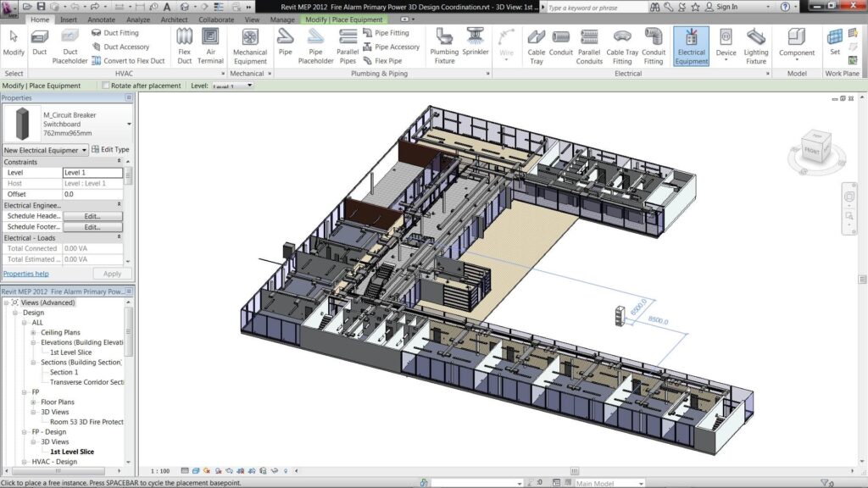Click the Air Terminal tool
This screenshot has height=488, width=868.
210,44
